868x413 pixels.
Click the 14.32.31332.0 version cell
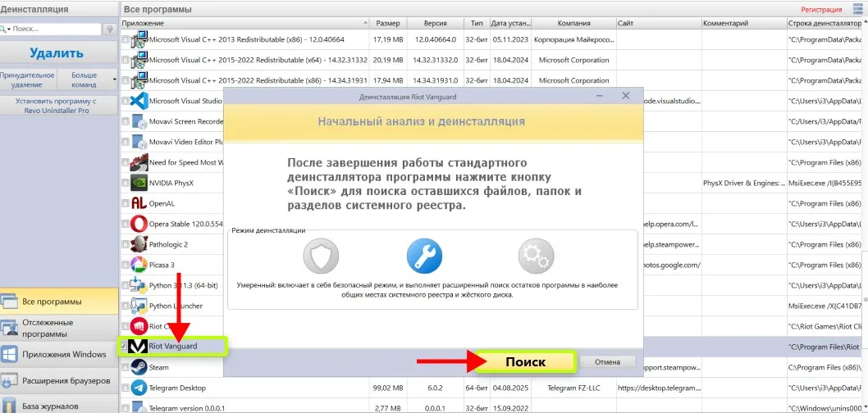click(435, 61)
